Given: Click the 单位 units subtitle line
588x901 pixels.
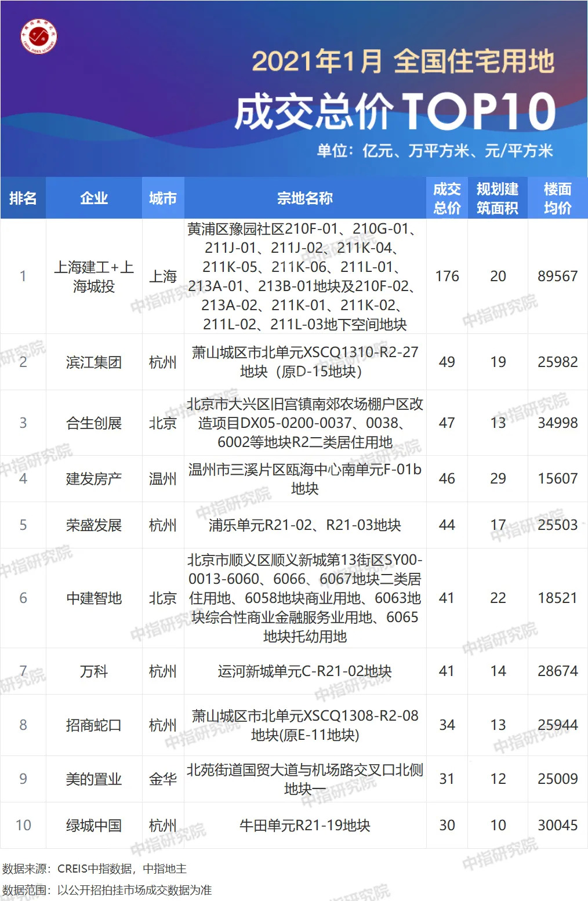Looking at the screenshot, I should [x=435, y=151].
